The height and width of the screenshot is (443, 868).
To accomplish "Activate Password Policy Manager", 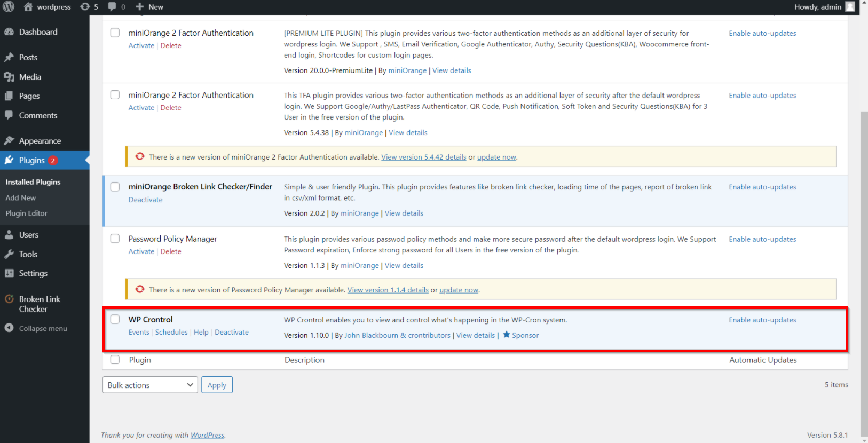I will point(141,251).
